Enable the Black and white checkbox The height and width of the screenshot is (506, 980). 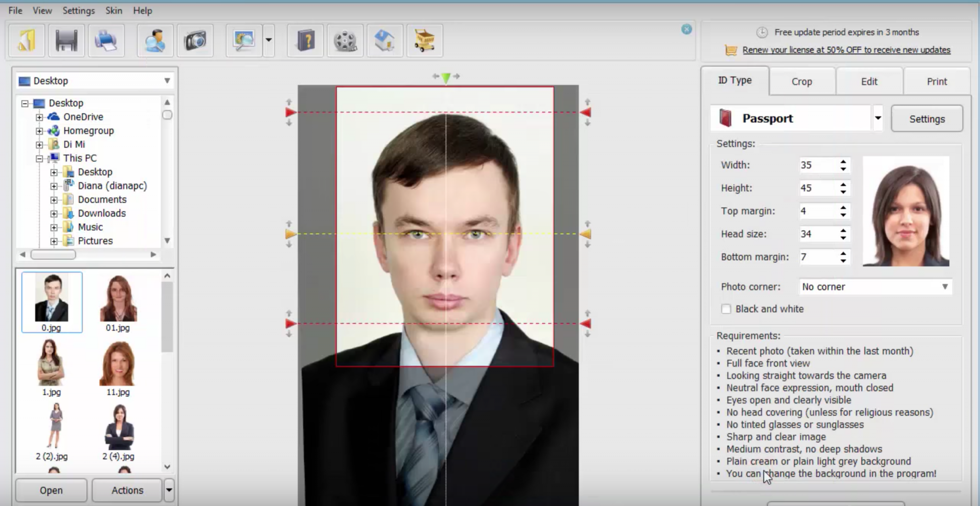point(726,309)
